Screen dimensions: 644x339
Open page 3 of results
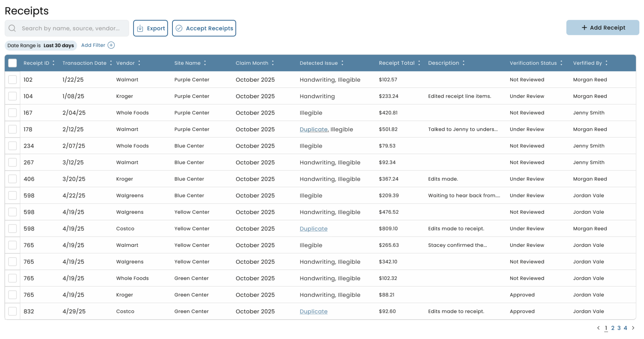619,328
